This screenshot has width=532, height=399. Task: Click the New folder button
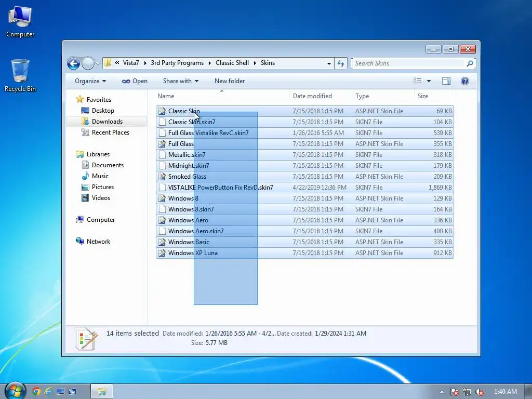[x=229, y=81]
